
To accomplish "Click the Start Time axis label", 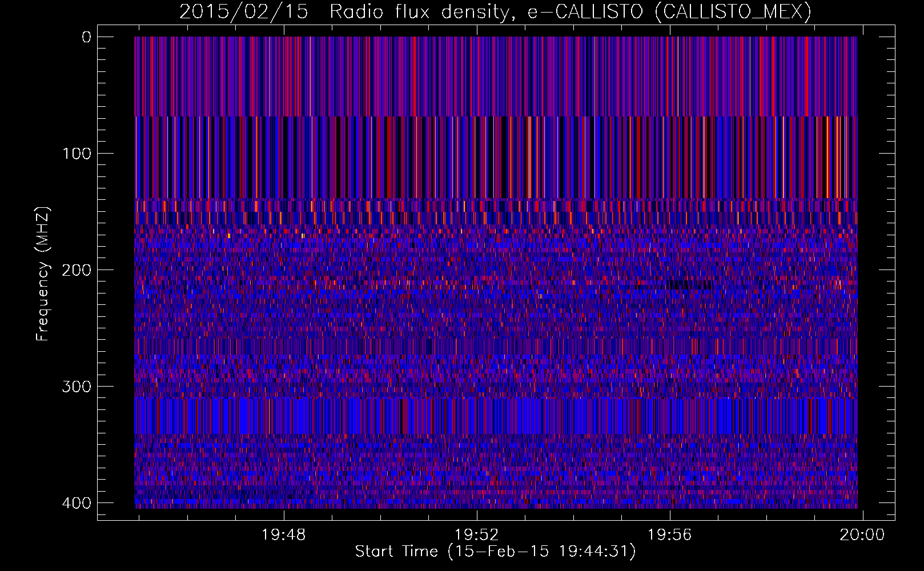I will [495, 551].
